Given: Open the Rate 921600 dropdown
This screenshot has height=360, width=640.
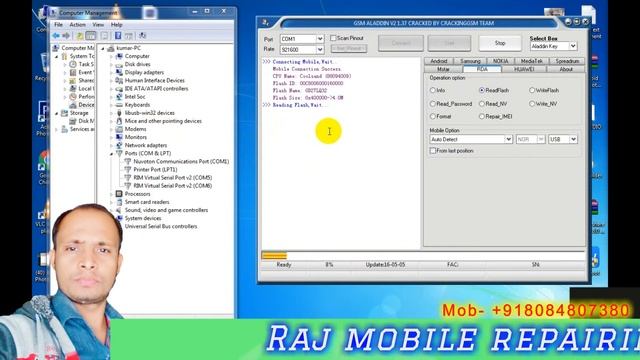Looking at the screenshot, I should [320, 49].
